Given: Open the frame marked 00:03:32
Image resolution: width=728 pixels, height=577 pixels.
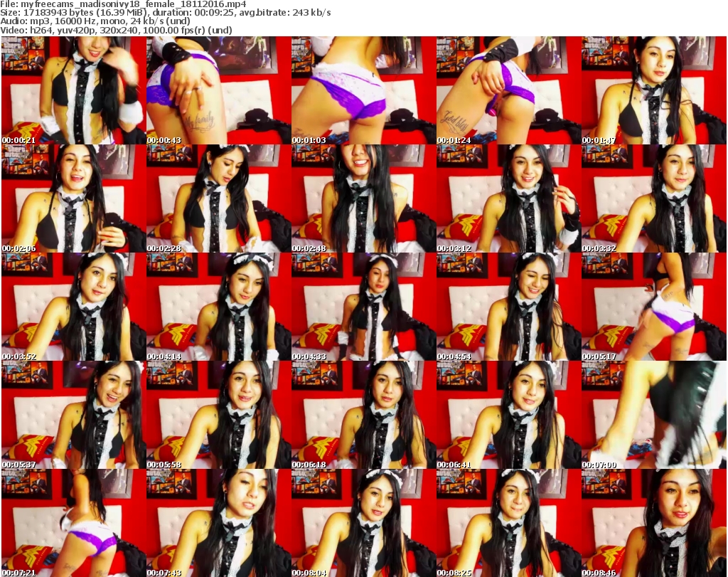Looking at the screenshot, I should pos(654,198).
